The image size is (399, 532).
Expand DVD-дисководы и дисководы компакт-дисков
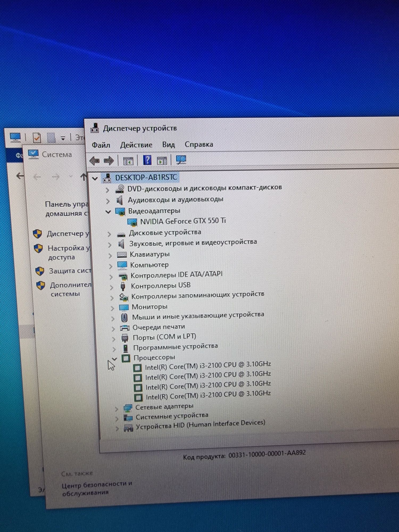coord(107,190)
